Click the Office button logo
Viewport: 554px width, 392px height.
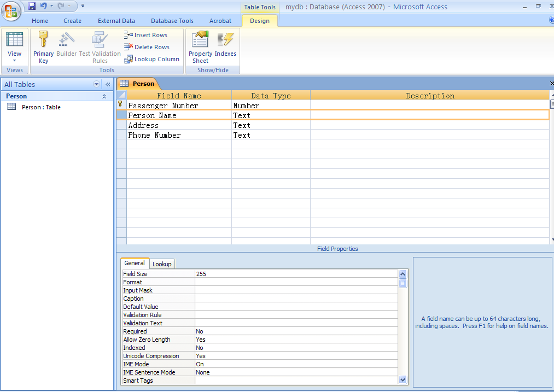11,10
